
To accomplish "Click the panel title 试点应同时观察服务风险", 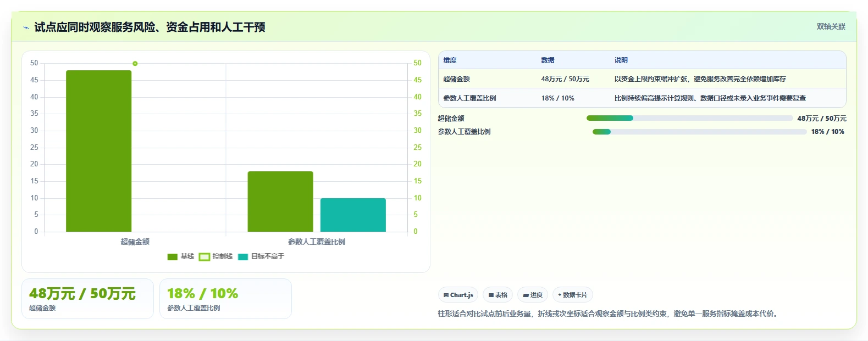I will tap(150, 27).
